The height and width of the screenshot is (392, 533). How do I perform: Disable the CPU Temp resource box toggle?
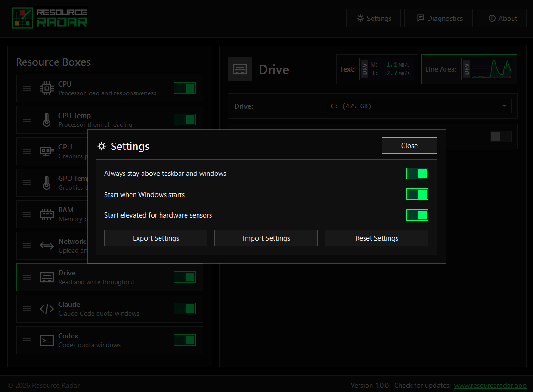click(185, 120)
